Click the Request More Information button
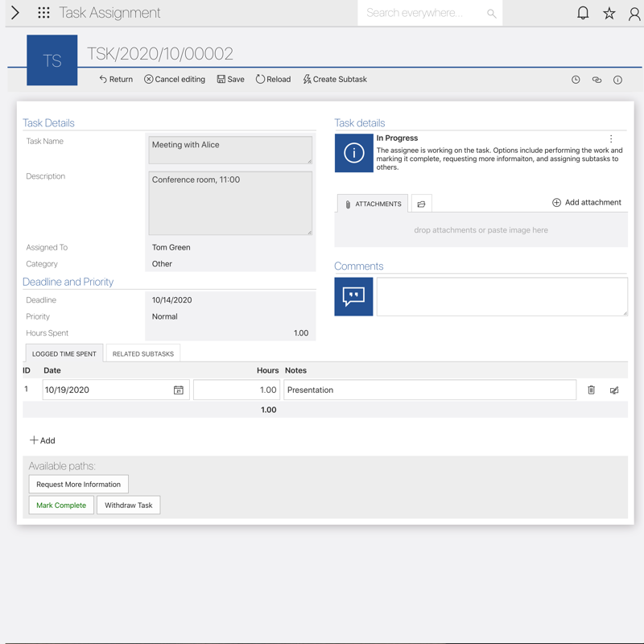644x644 pixels. 78,485
